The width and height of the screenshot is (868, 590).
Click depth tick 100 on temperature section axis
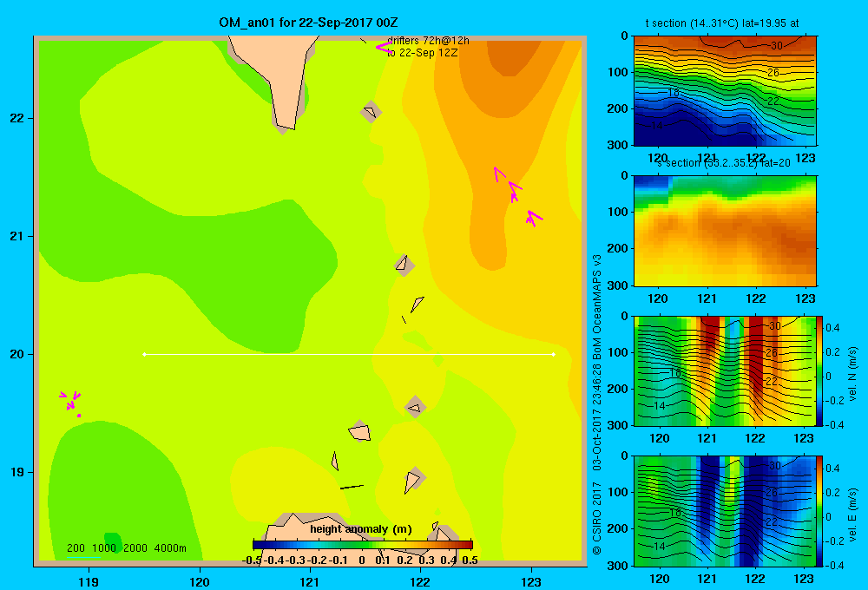[617, 73]
